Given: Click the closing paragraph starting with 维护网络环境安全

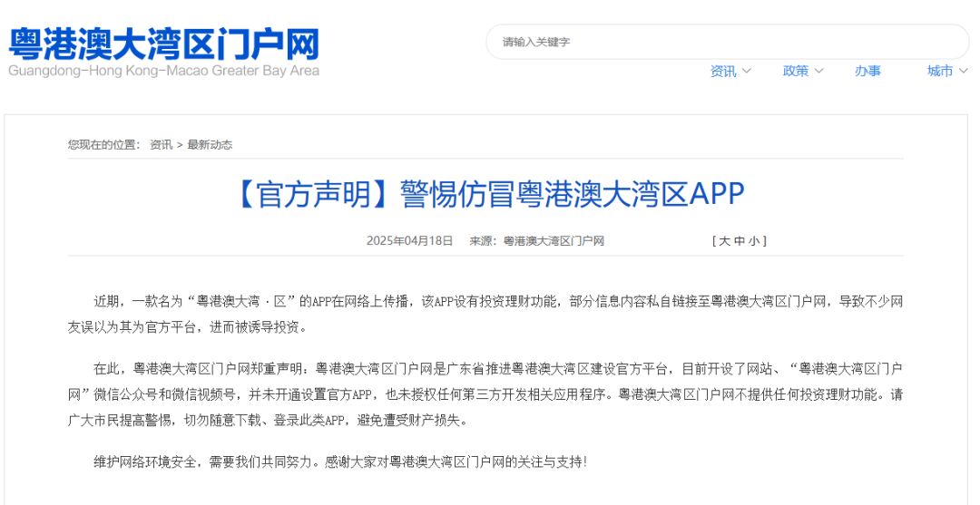Looking at the screenshot, I should pos(340,461).
